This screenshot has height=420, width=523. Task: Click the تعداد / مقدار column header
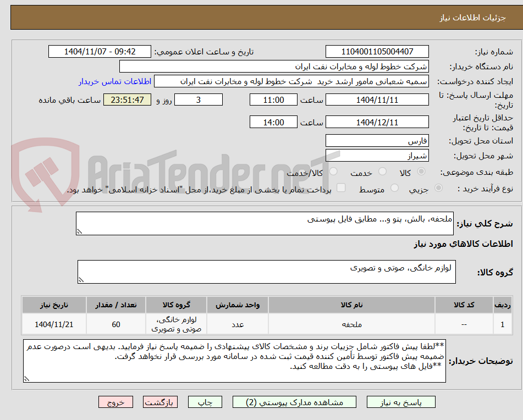(x=115, y=305)
